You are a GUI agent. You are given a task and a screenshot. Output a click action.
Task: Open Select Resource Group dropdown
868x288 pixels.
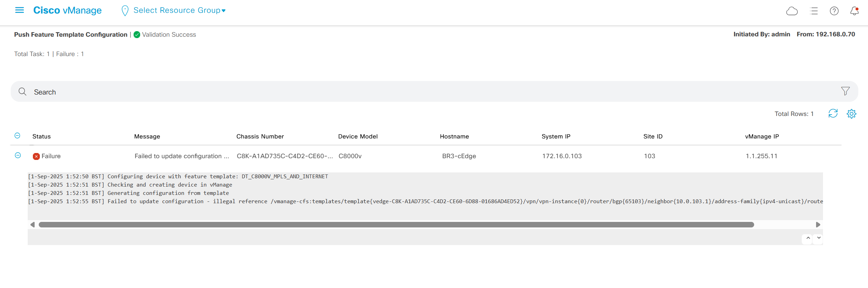click(x=179, y=10)
